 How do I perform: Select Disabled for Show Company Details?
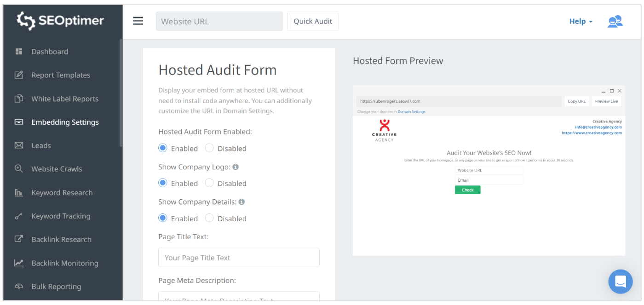209,218
